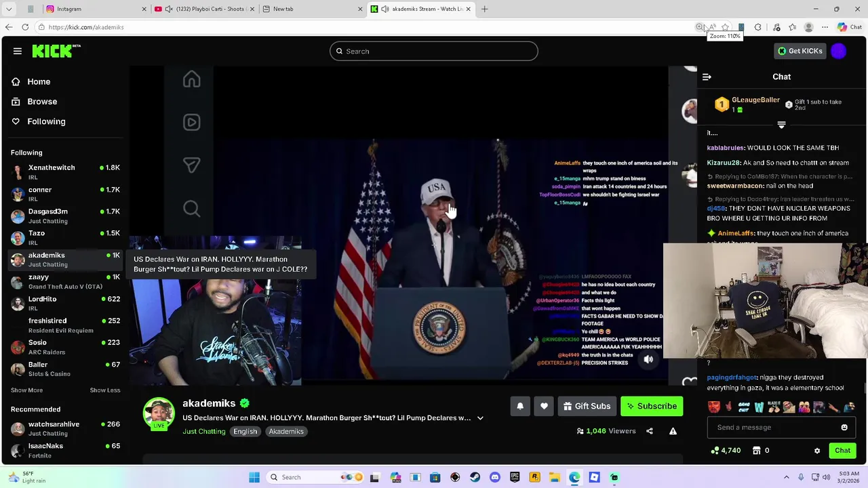Screen dimensions: 868x488
Task: Click the green Chat send button
Action: pyautogui.click(x=842, y=451)
